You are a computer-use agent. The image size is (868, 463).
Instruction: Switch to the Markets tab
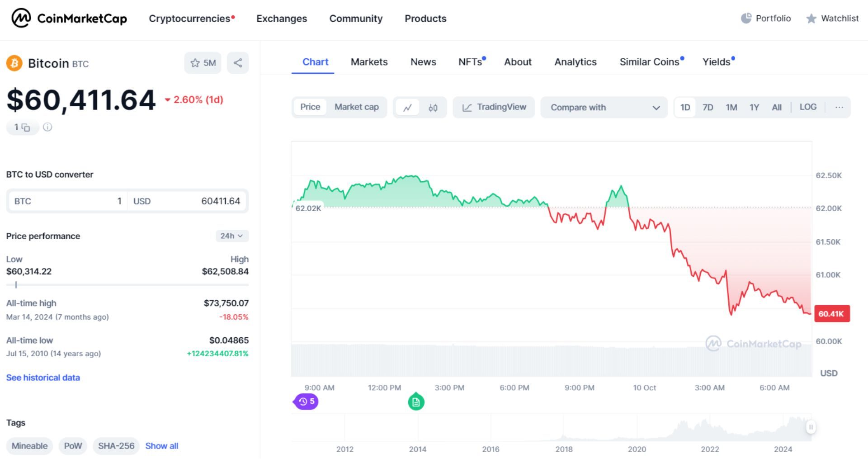pos(369,62)
